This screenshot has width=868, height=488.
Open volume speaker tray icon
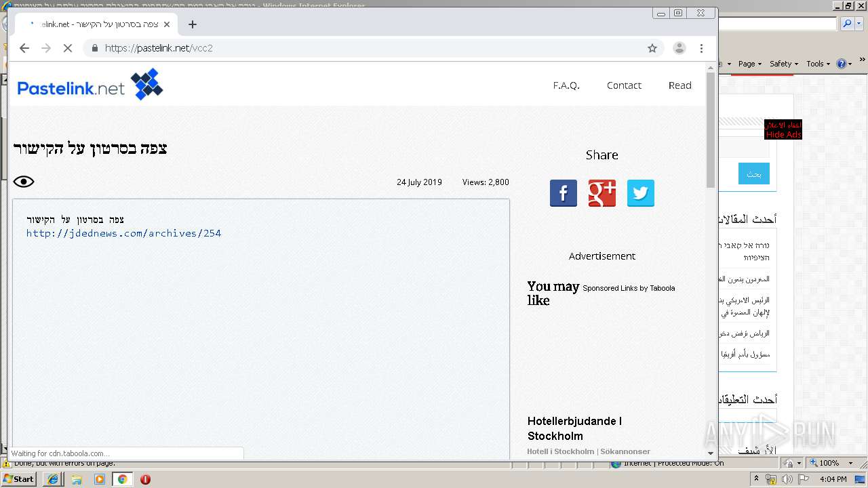tap(787, 479)
